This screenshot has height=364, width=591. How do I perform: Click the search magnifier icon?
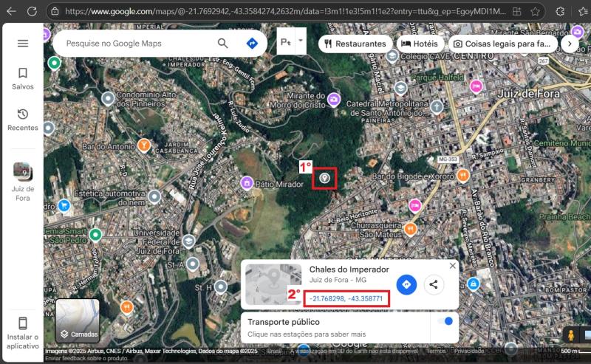tap(223, 44)
